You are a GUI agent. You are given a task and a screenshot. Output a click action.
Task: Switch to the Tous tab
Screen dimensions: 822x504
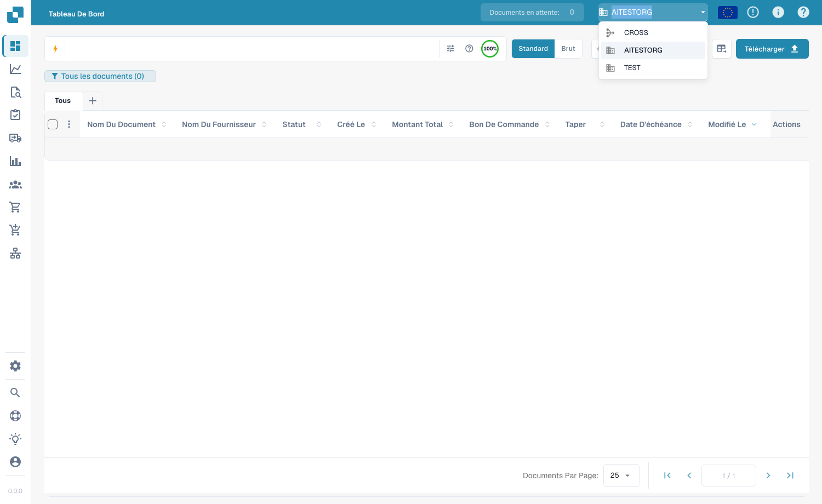coord(63,101)
